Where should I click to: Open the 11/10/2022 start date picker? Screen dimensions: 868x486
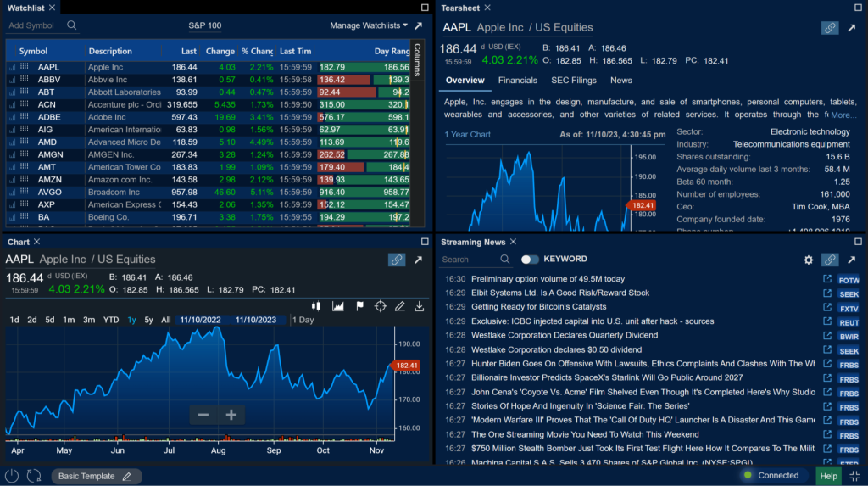tap(200, 320)
